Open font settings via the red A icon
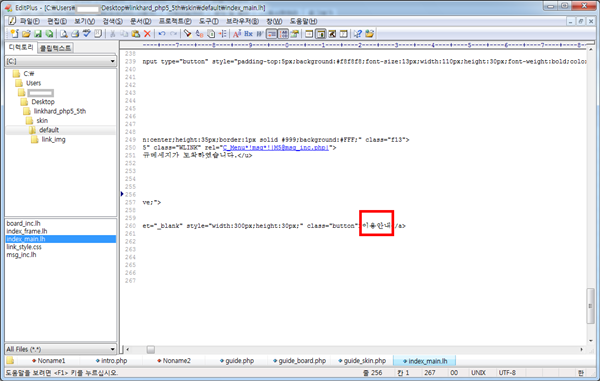This screenshot has height=381, width=600. [x=237, y=34]
